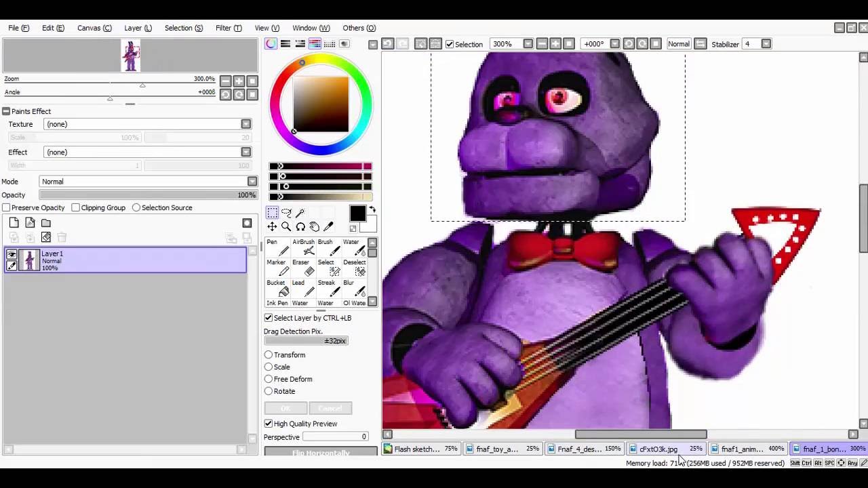868x488 pixels.
Task: Toggle the HSV slider panel icon
Action: (300, 44)
